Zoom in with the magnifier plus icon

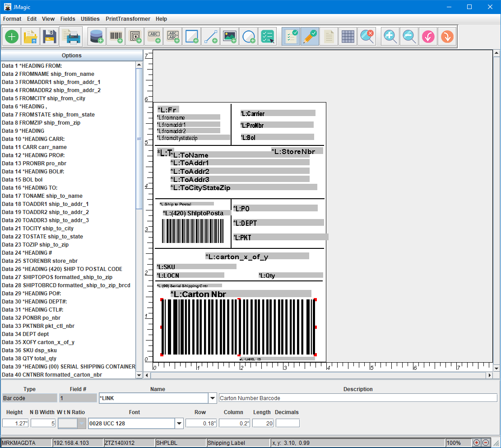[390, 37]
